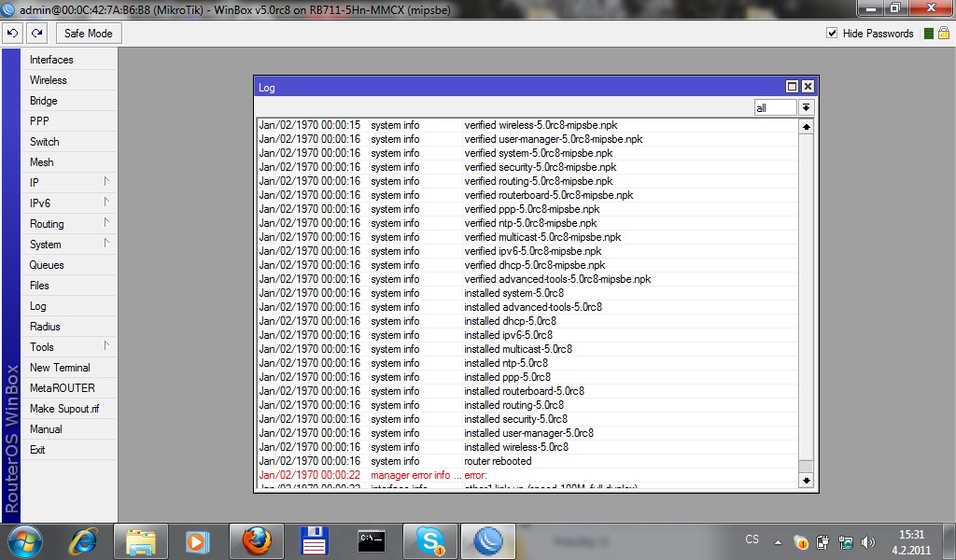Click Make Supout.rif
The height and width of the screenshot is (560, 956).
click(x=69, y=409)
